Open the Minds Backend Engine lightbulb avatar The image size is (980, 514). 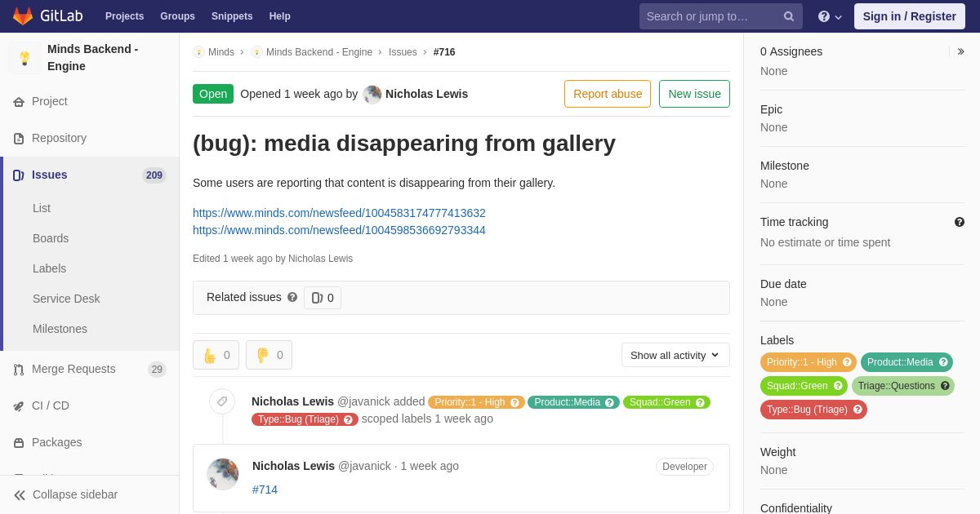(x=24, y=58)
